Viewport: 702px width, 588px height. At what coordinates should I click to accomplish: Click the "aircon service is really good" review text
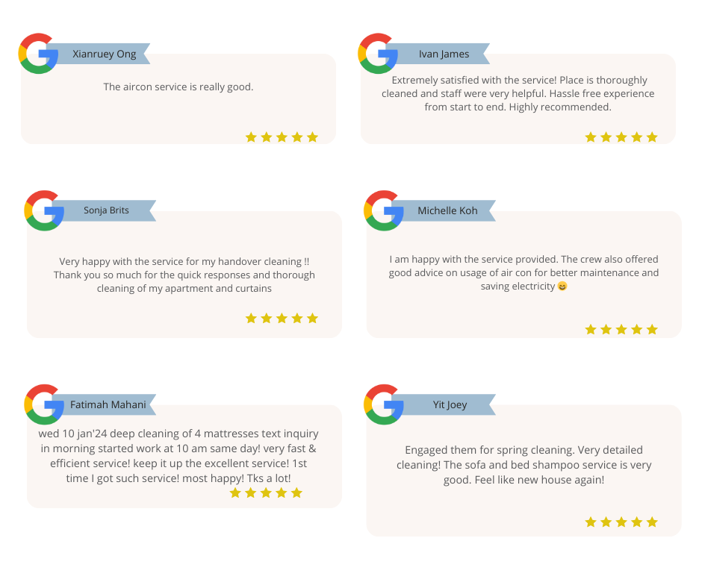178,87
